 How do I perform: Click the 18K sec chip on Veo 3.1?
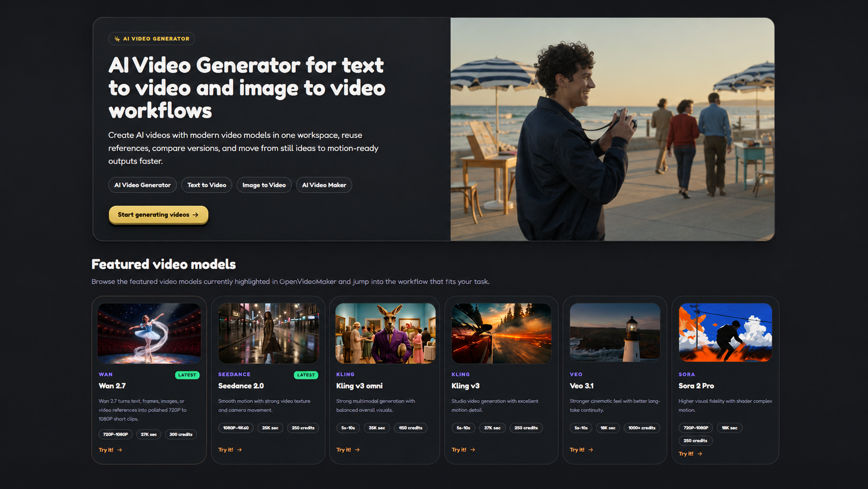tap(608, 428)
